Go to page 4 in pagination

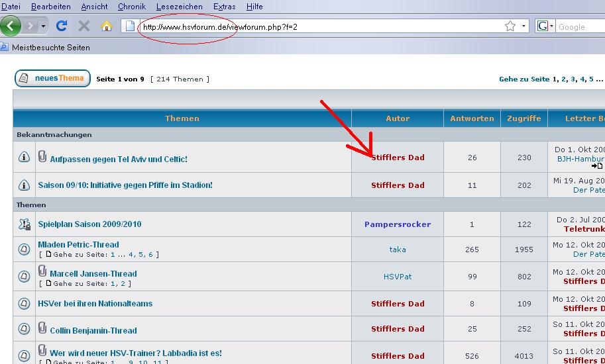582,79
